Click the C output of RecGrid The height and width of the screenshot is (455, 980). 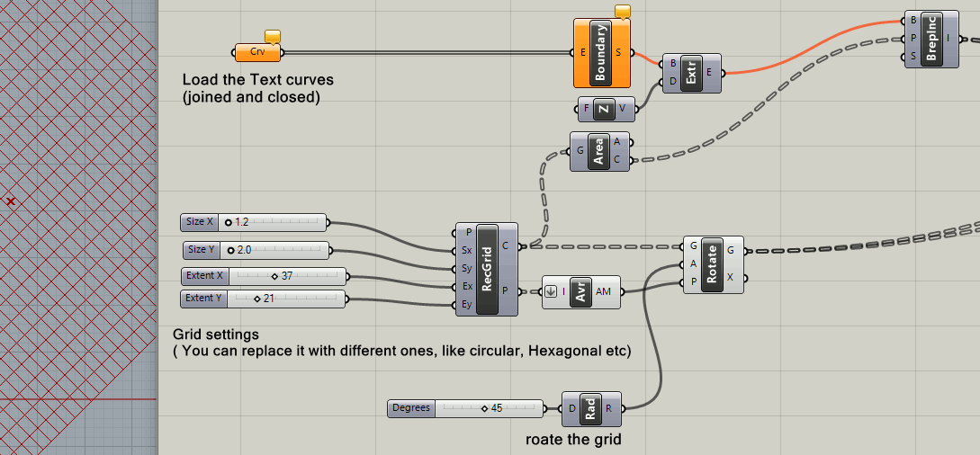click(x=506, y=245)
